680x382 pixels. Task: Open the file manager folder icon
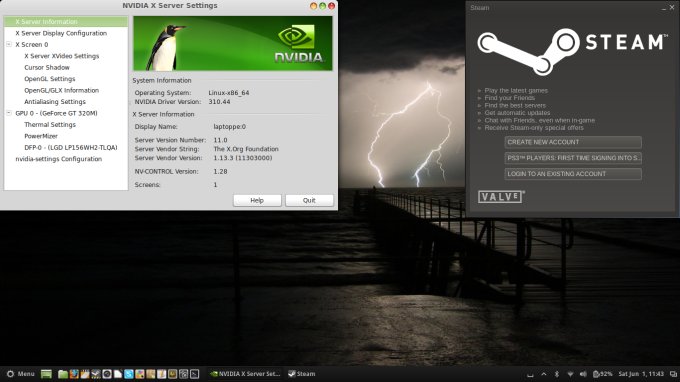coord(63,374)
